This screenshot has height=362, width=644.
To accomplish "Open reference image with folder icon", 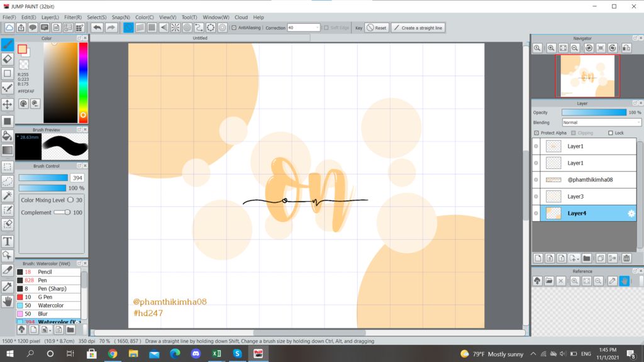I will 548,281.
